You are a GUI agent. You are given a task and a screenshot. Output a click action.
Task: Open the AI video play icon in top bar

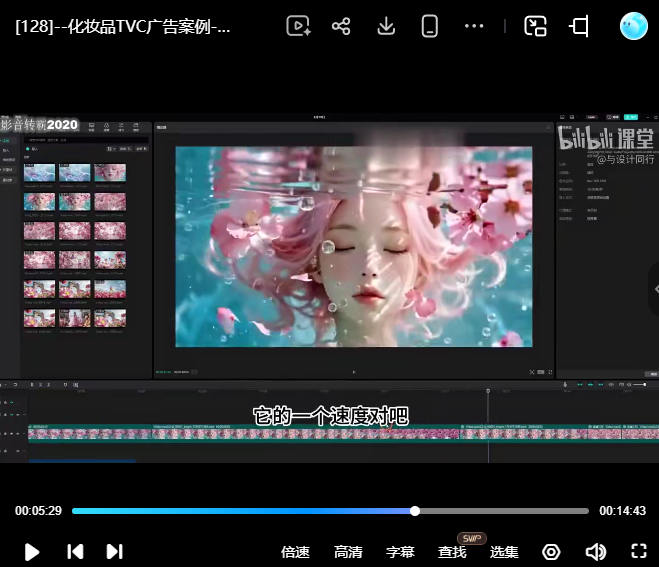coord(298,26)
